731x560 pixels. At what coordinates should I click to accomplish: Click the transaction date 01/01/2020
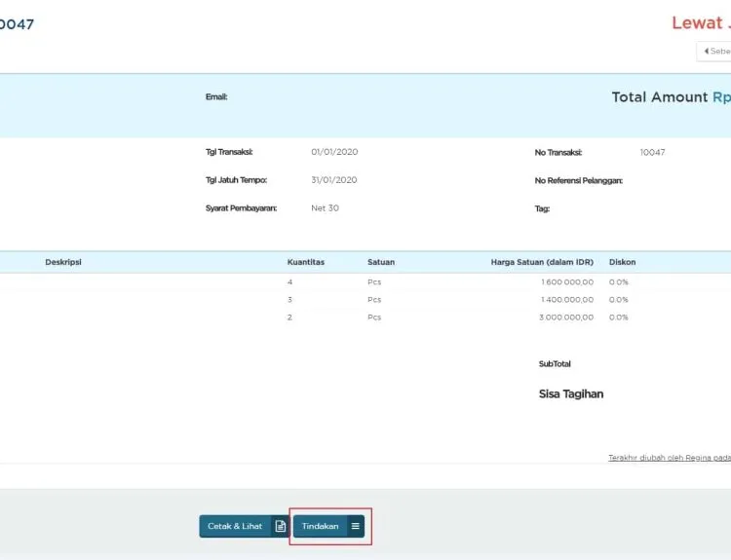333,152
